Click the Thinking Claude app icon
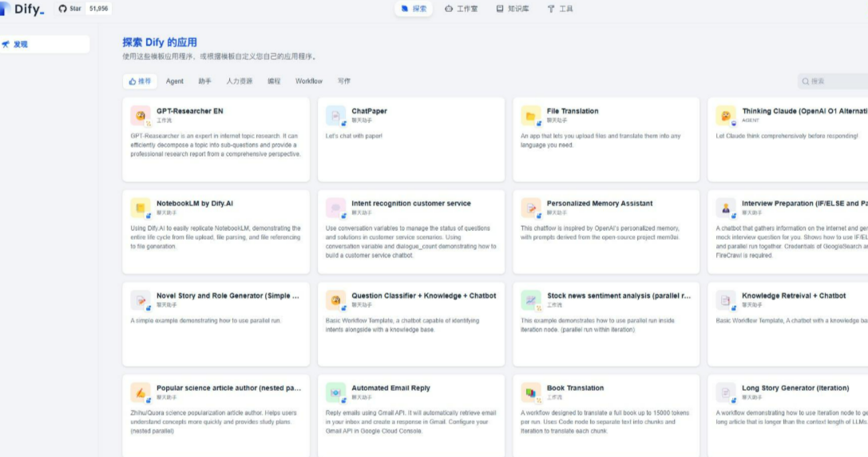The image size is (868, 457). 726,115
